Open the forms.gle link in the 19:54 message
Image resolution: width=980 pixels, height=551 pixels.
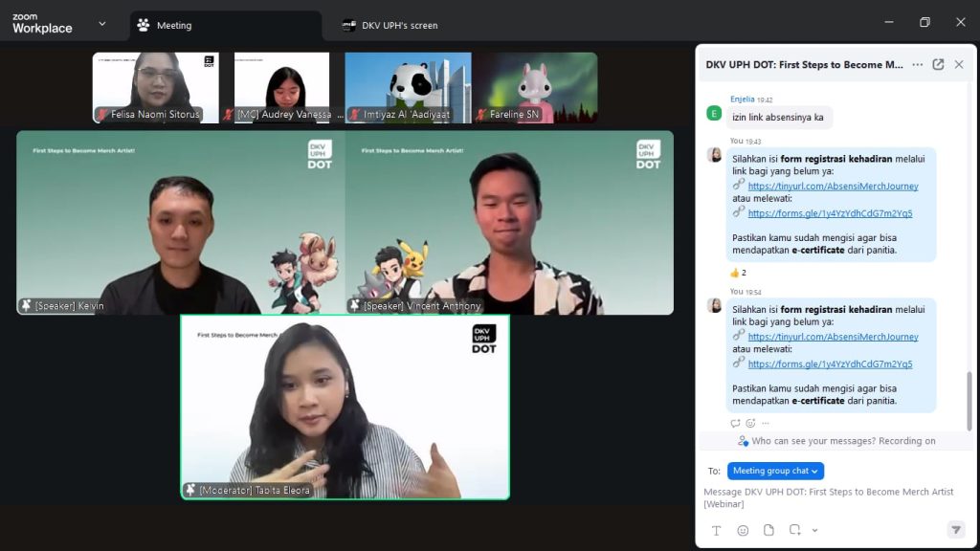tap(830, 364)
